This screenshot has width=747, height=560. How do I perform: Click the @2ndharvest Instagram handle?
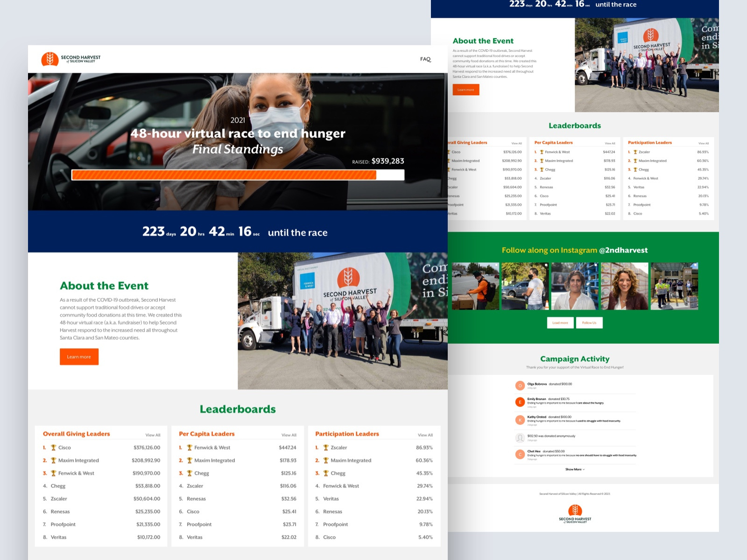pyautogui.click(x=623, y=250)
